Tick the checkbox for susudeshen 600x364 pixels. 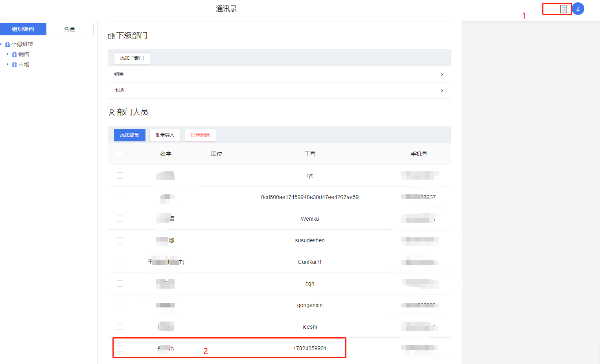(120, 240)
